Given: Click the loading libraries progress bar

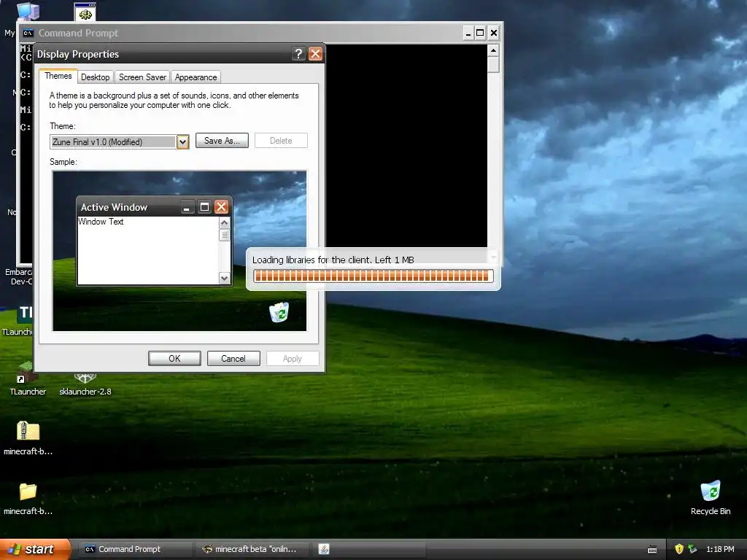Looking at the screenshot, I should point(373,276).
